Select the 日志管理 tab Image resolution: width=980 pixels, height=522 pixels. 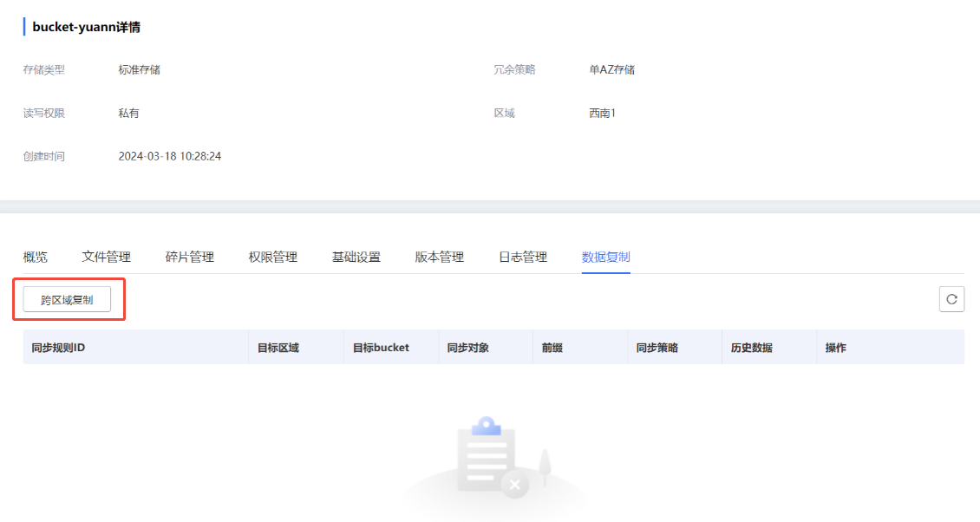[523, 257]
